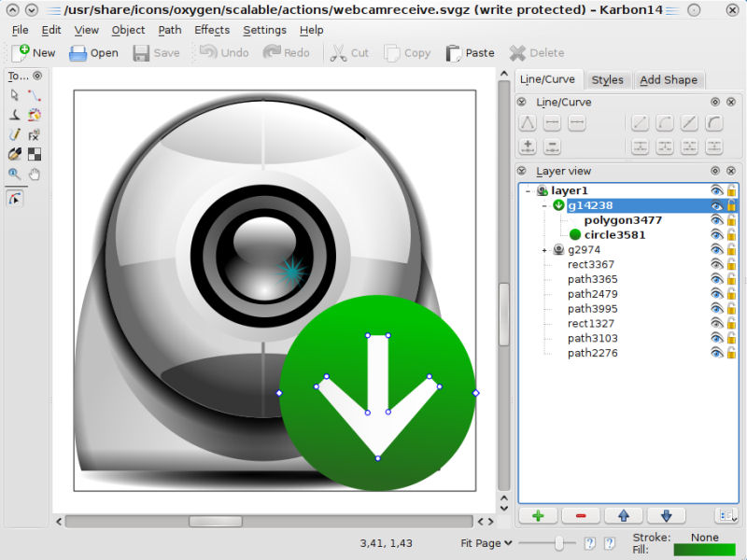Screen dimensions: 747x560
Task: Click the green Fill color swatch
Action: click(x=706, y=551)
